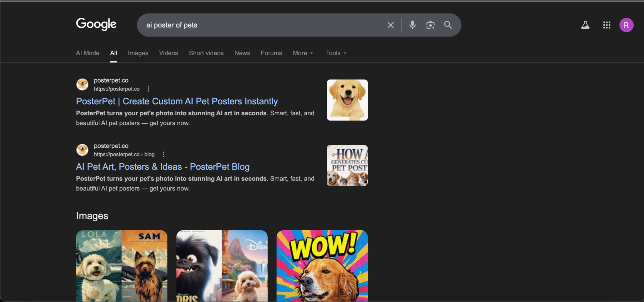Open the black furry monster and puppy image
The height and width of the screenshot is (302, 644).
[x=222, y=265]
